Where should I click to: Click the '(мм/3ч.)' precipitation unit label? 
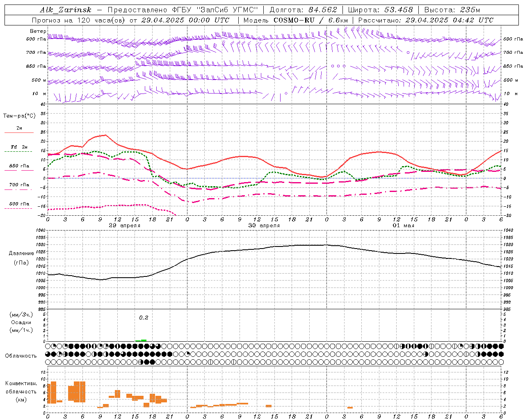pos(21,315)
